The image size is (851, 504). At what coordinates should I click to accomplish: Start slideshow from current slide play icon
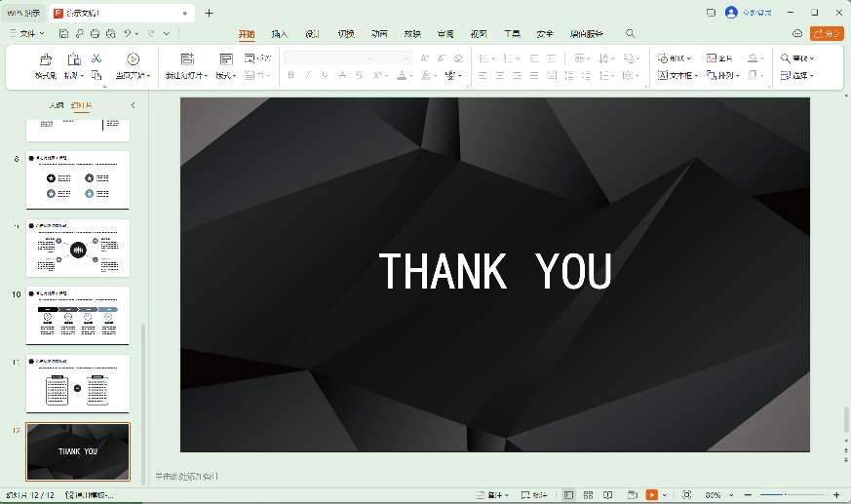[x=133, y=58]
